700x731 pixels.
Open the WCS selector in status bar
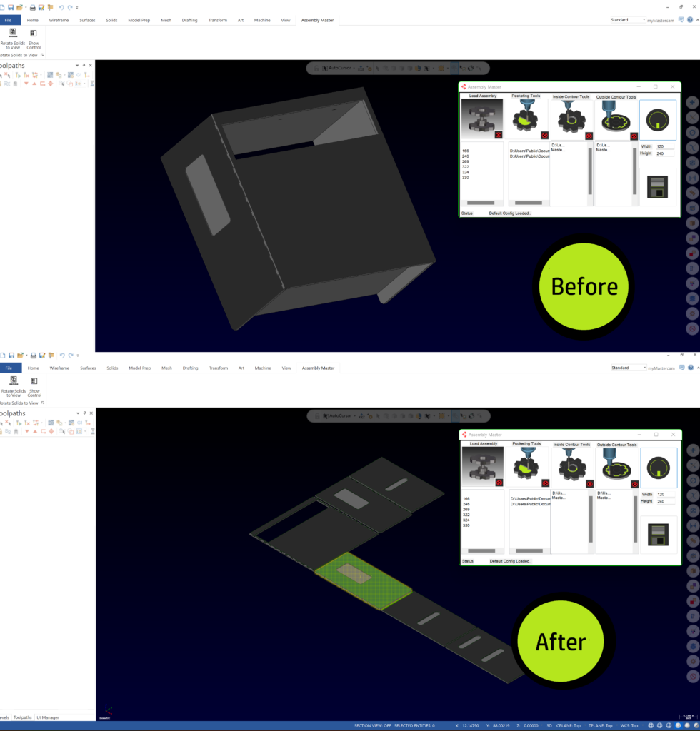(629, 725)
